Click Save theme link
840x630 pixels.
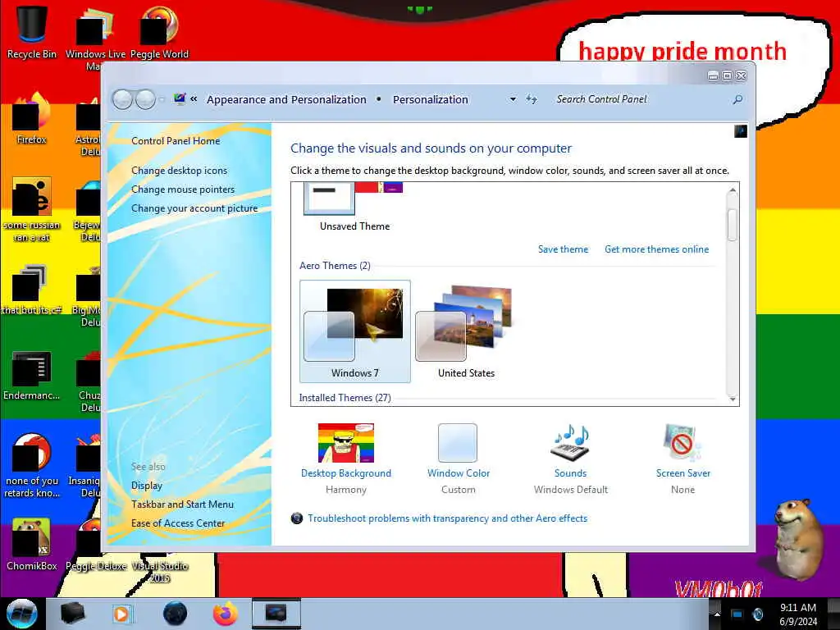pos(563,249)
